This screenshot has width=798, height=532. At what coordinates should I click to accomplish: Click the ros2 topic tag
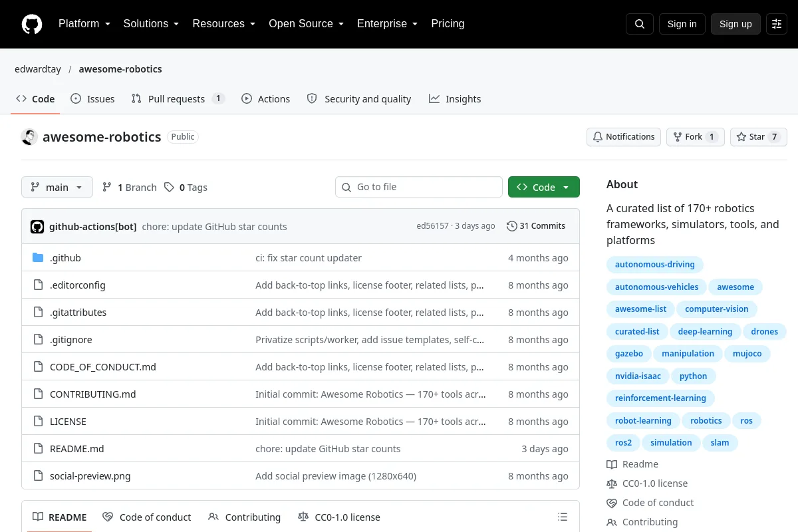(624, 443)
